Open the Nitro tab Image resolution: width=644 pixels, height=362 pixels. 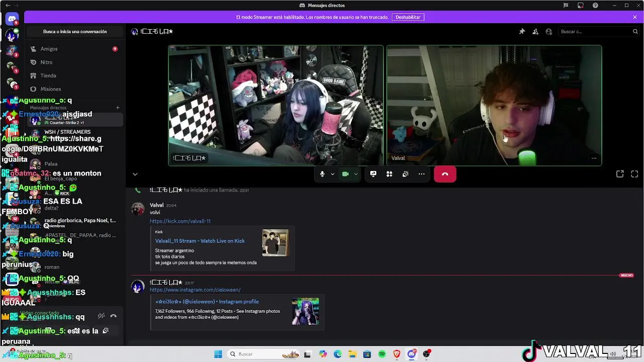[74, 62]
